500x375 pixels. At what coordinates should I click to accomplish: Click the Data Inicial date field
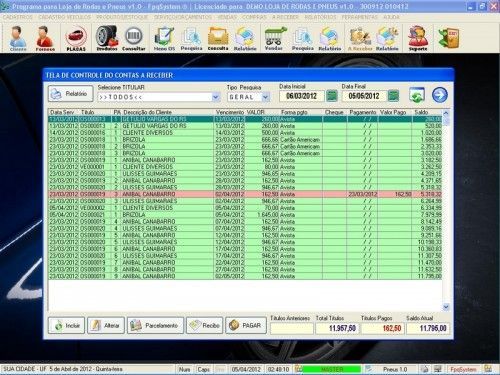click(x=302, y=96)
